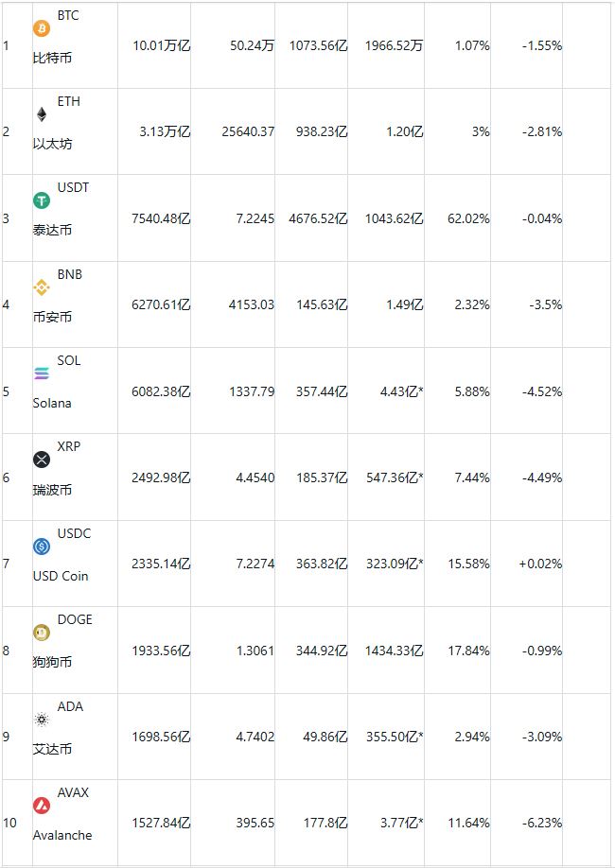Click the blue USDC logo icon
The height and width of the screenshot is (868, 615).
(42, 546)
